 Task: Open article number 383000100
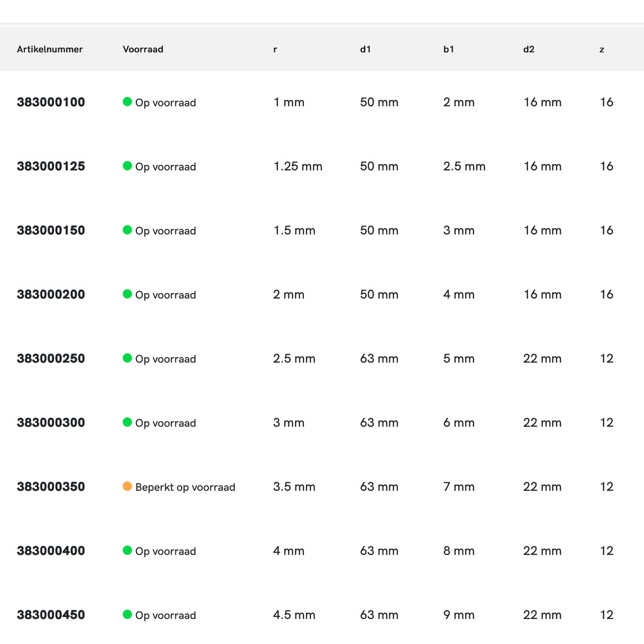tap(51, 102)
